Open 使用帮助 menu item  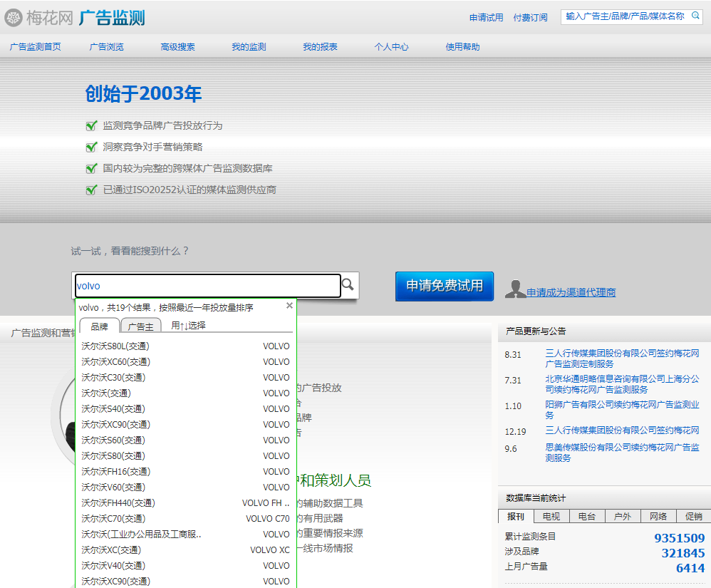point(462,47)
